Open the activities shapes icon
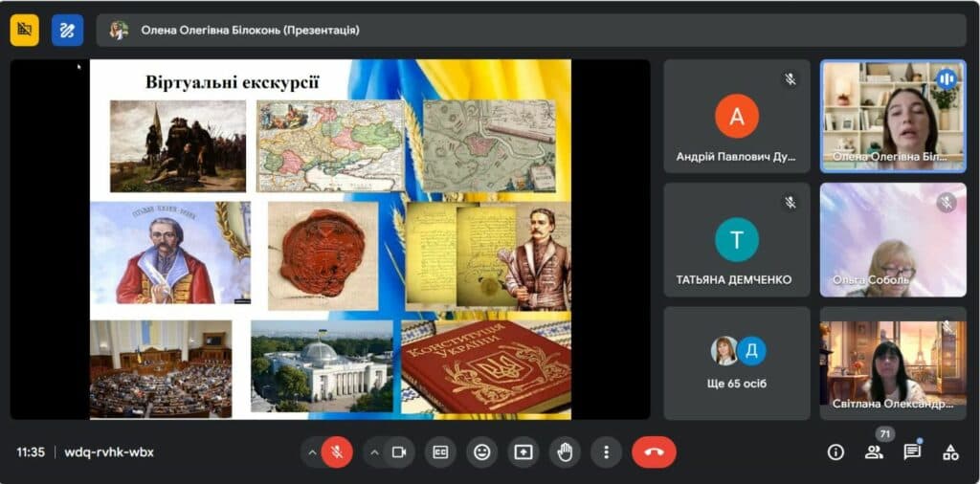The height and width of the screenshot is (484, 980). click(x=950, y=452)
